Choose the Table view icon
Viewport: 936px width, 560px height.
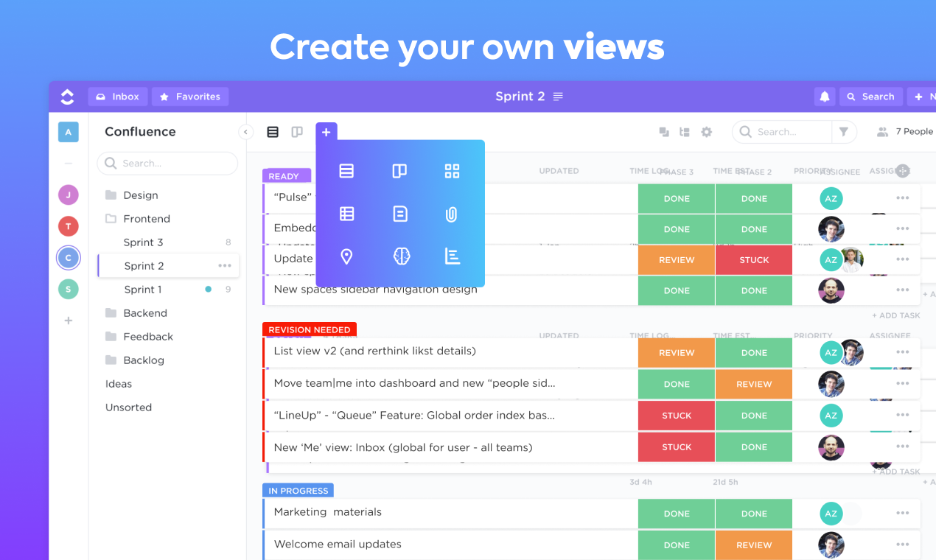click(x=346, y=214)
